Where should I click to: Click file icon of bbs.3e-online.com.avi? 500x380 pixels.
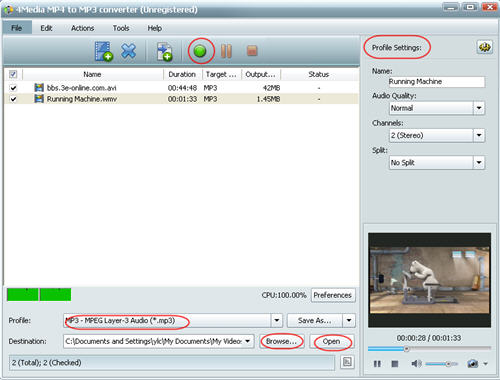point(39,88)
